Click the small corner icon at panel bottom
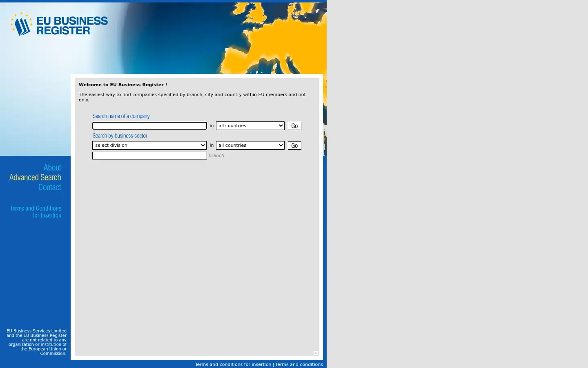The height and width of the screenshot is (368, 588). tap(316, 353)
